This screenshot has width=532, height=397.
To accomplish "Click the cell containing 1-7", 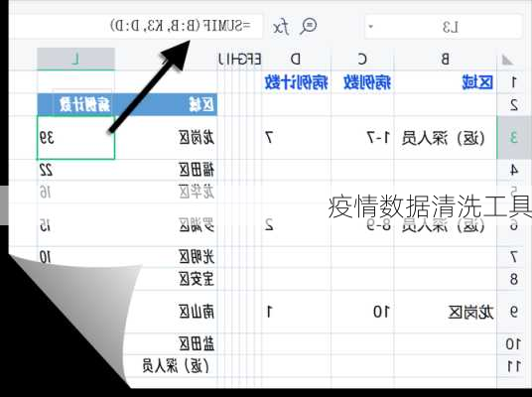I will 362,137.
